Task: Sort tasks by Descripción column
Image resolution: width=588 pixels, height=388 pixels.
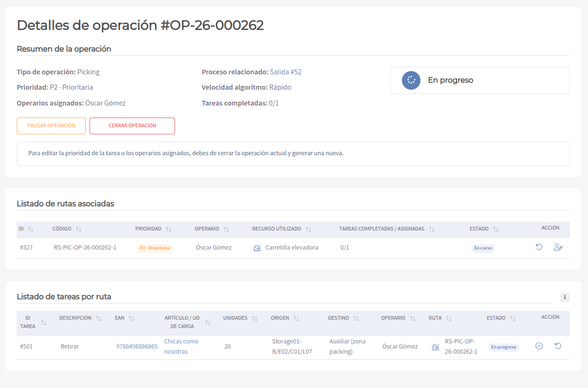Action: pyautogui.click(x=98, y=318)
